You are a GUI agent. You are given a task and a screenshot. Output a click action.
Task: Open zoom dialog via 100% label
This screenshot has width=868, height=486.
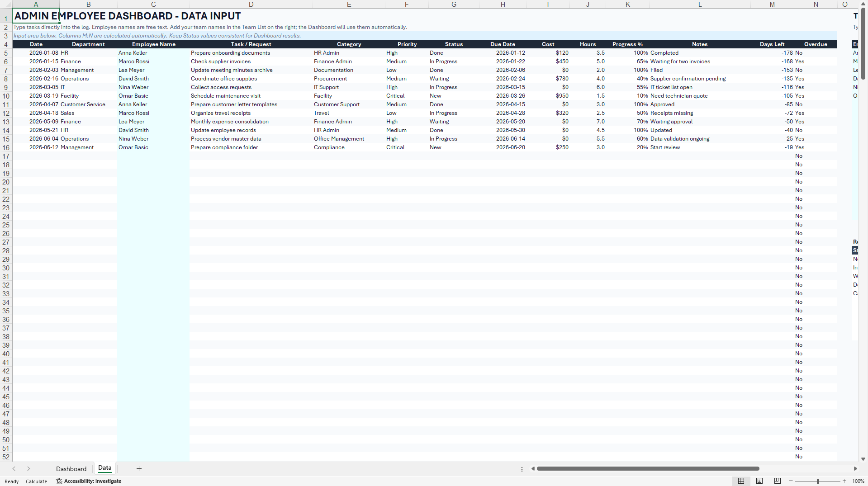tap(858, 481)
